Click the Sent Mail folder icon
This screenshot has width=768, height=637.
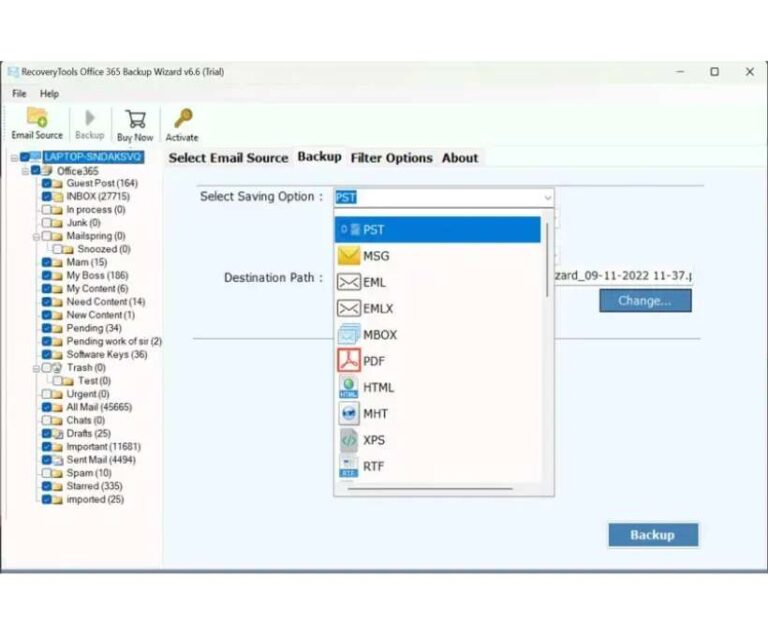[58, 460]
